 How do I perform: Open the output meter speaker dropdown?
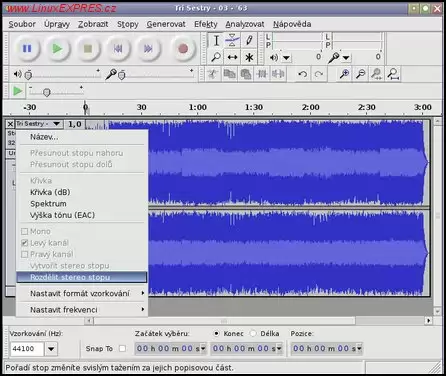click(x=286, y=58)
